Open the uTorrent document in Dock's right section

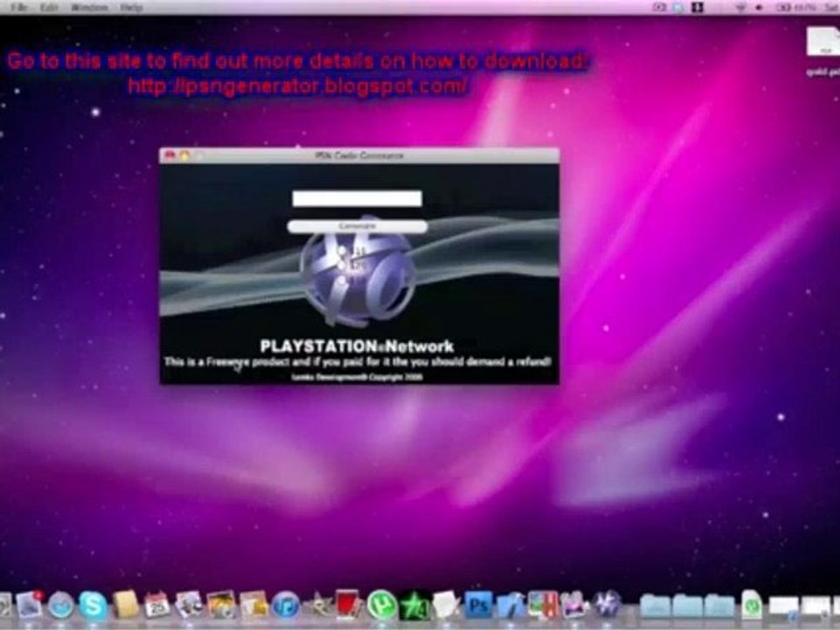[x=752, y=605]
